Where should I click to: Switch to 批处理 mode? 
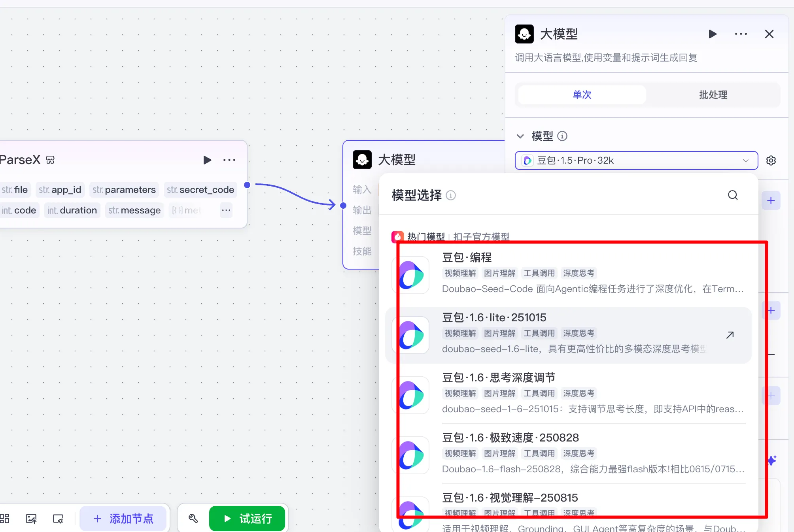[x=713, y=95]
